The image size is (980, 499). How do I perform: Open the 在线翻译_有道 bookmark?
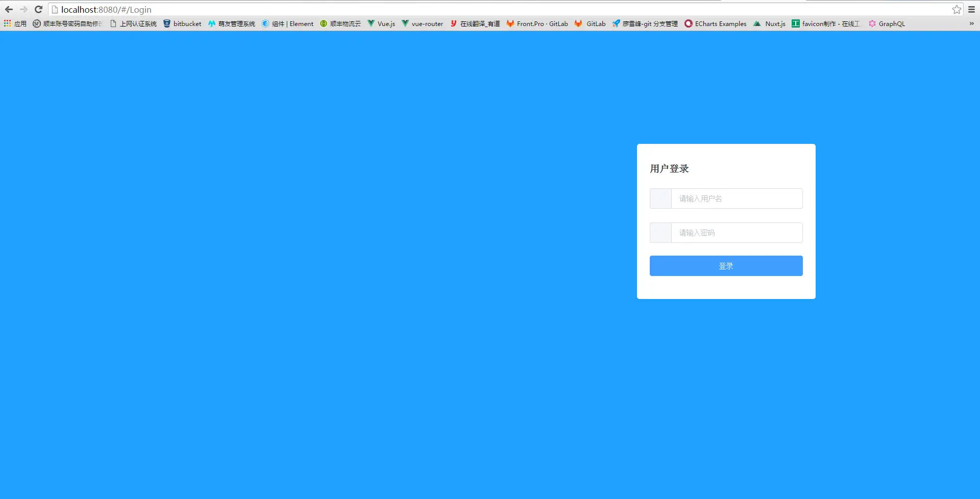[475, 23]
